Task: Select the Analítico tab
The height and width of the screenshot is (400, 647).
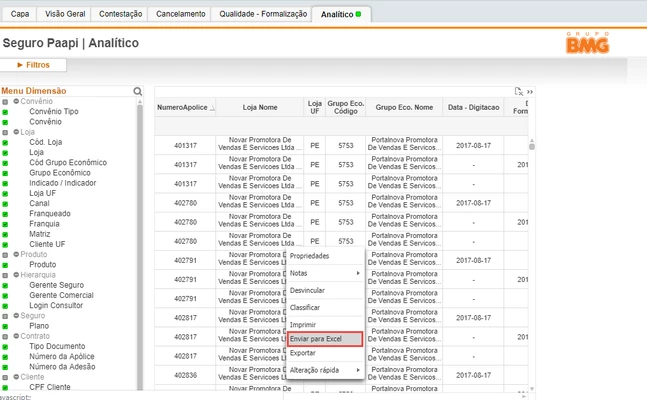Action: [x=341, y=14]
